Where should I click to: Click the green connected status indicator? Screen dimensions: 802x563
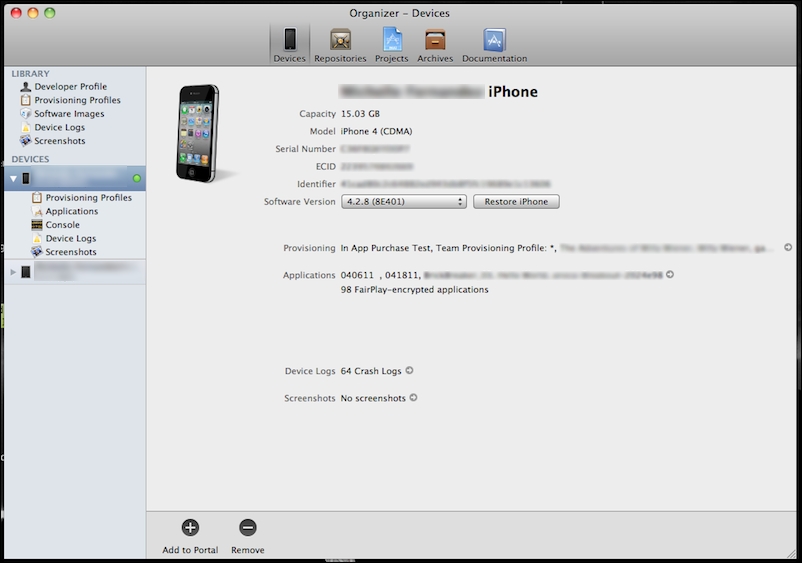137,178
